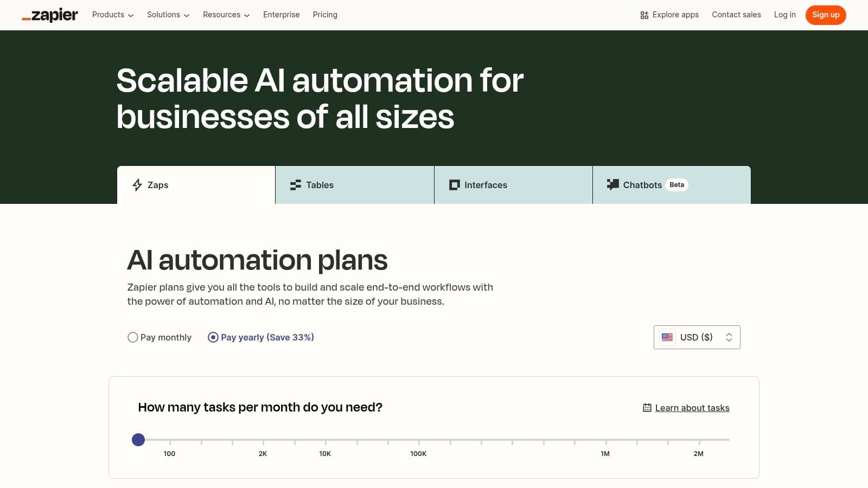This screenshot has width=868, height=488.
Task: Expand the Solutions dropdown menu
Action: 168,15
